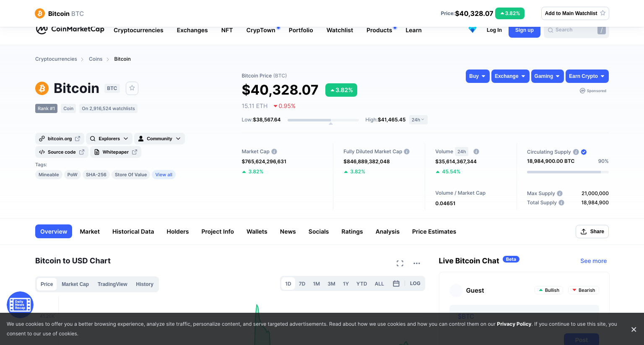The height and width of the screenshot is (345, 644).
Task: Open the Cryptocurrencies nav menu
Action: point(138,30)
